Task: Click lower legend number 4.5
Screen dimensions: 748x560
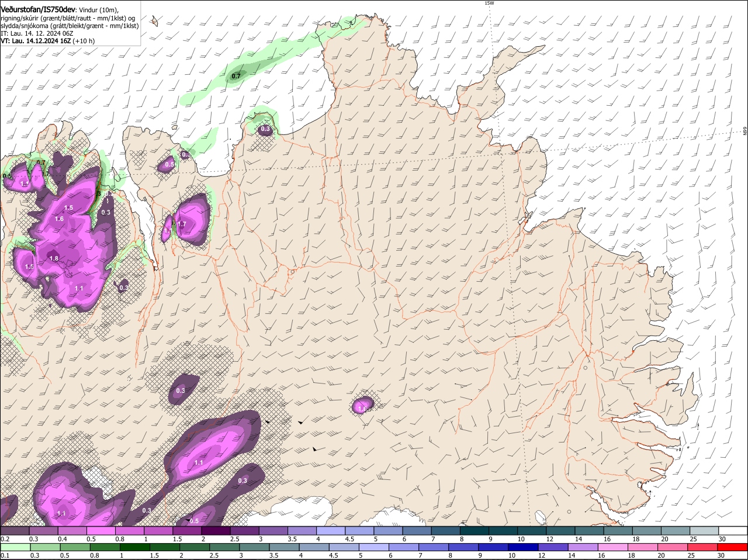Action: pos(333,555)
